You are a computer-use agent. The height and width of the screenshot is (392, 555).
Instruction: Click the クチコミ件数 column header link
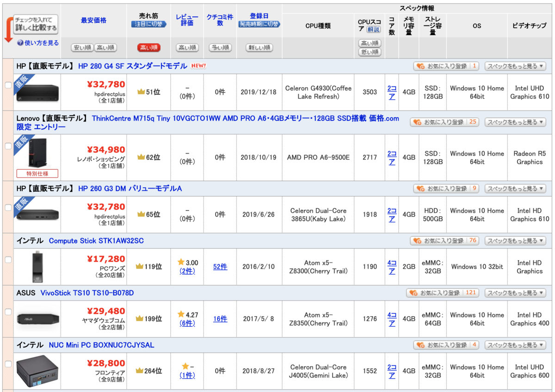[x=220, y=20]
